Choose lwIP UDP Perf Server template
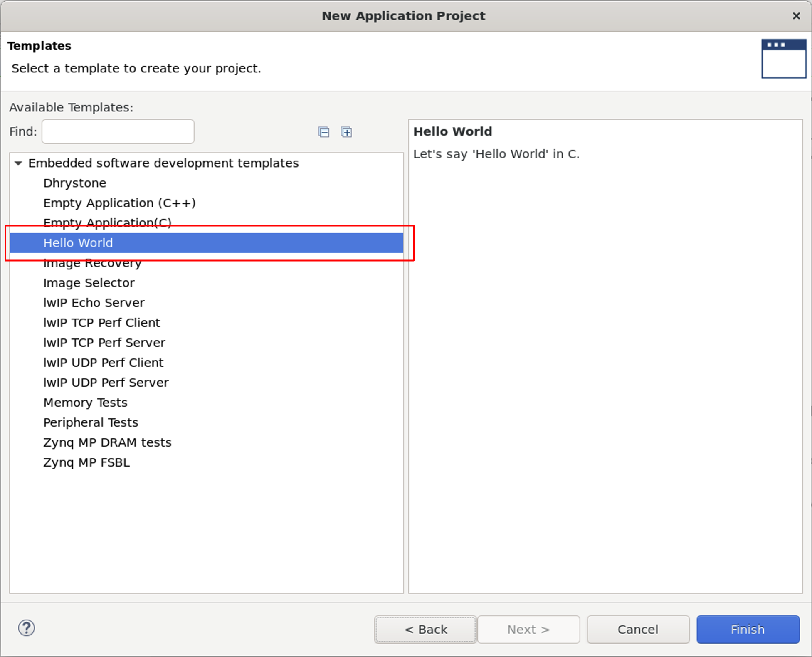Screen dimensions: 812x657 (106, 383)
